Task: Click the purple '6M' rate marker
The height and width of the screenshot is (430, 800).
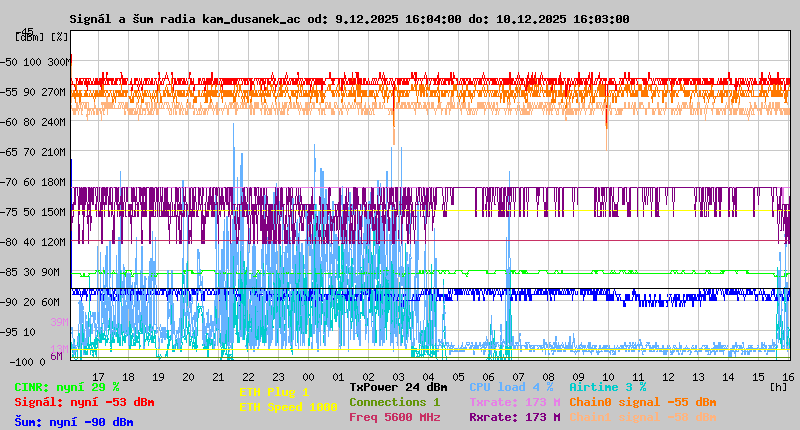Action: pyautogui.click(x=56, y=356)
